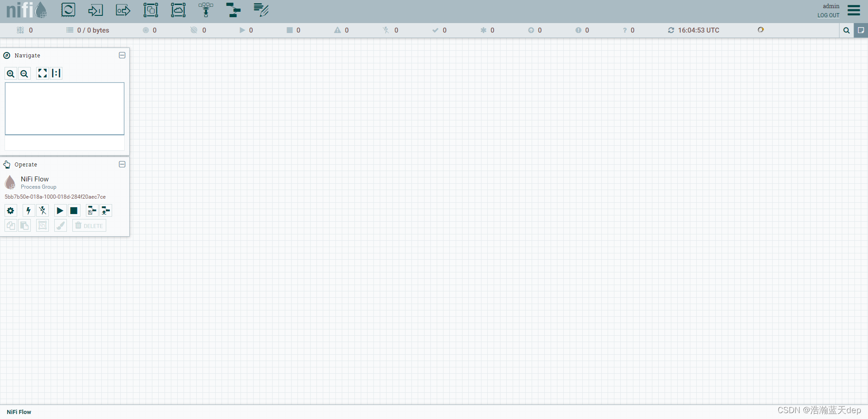868x419 pixels.
Task: Click the NiFi logo
Action: coord(27,10)
